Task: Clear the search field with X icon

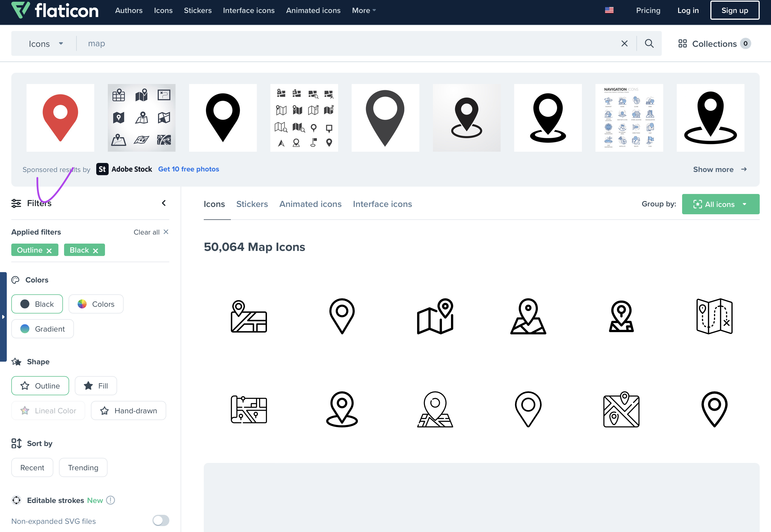Action: (x=624, y=43)
